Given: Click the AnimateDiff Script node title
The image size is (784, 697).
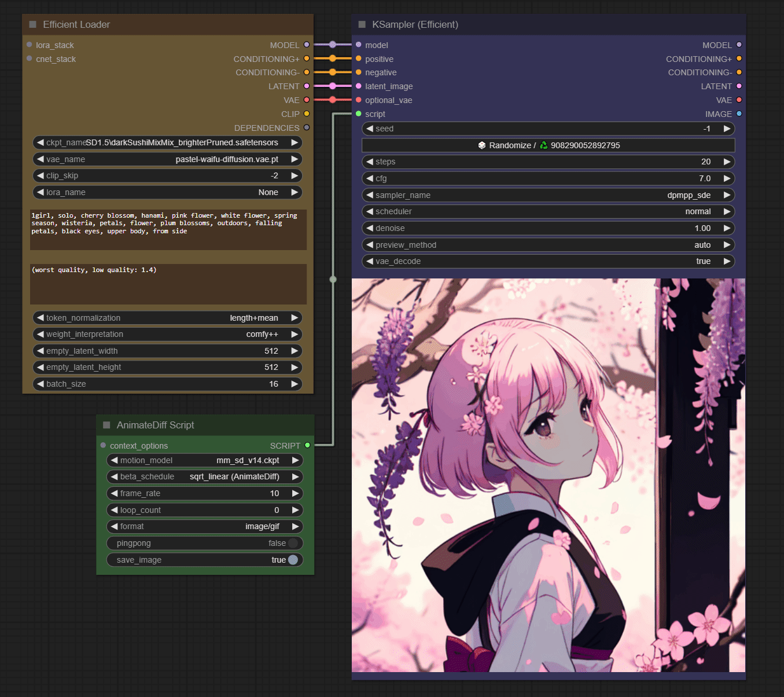Looking at the screenshot, I should tap(155, 425).
